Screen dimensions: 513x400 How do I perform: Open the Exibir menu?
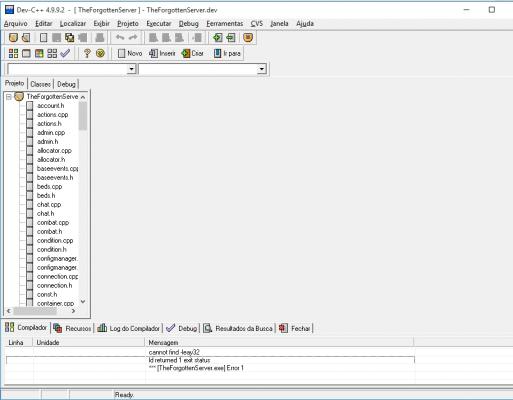[102, 24]
